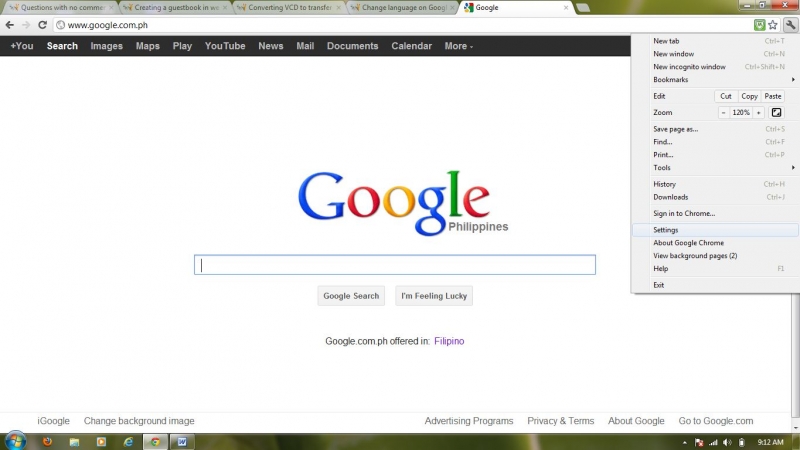Open the More dropdown in Google bar
This screenshot has height=450, width=800.
tap(458, 46)
